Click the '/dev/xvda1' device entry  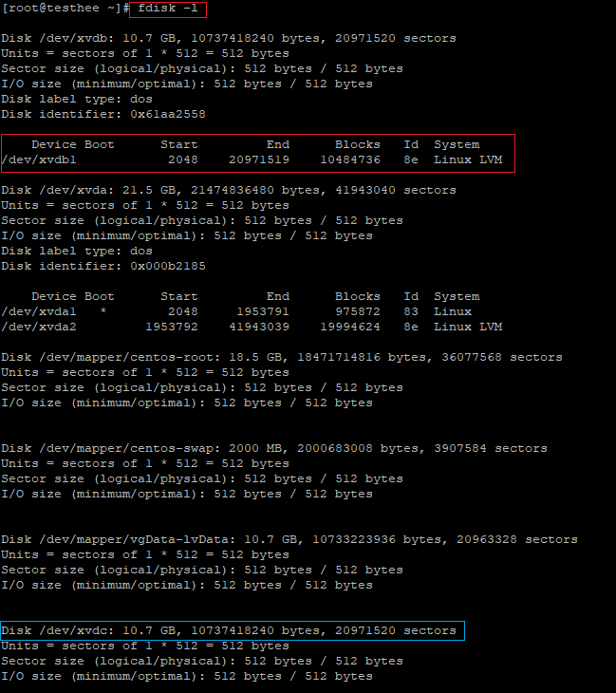pyautogui.click(x=39, y=312)
